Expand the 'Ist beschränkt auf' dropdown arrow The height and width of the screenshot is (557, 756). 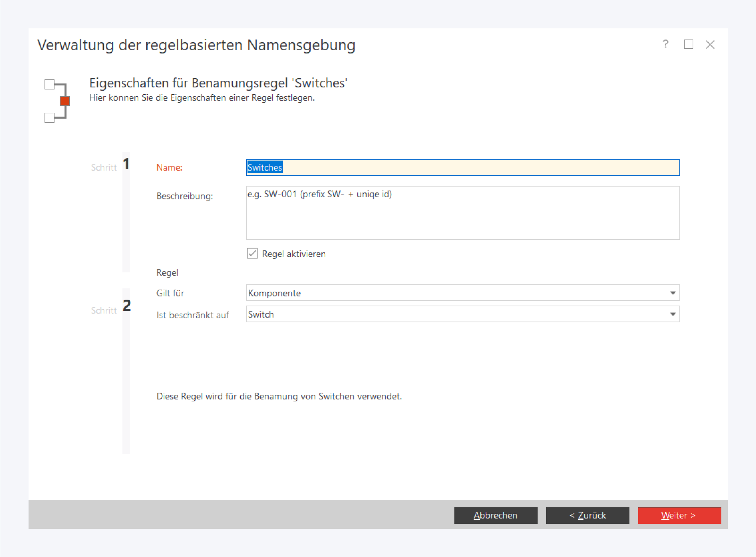point(672,314)
